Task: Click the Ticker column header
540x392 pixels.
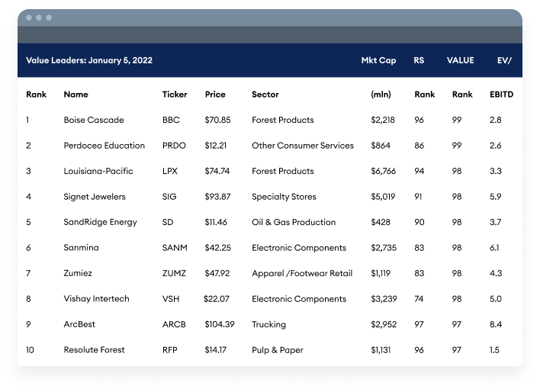Action: [175, 95]
